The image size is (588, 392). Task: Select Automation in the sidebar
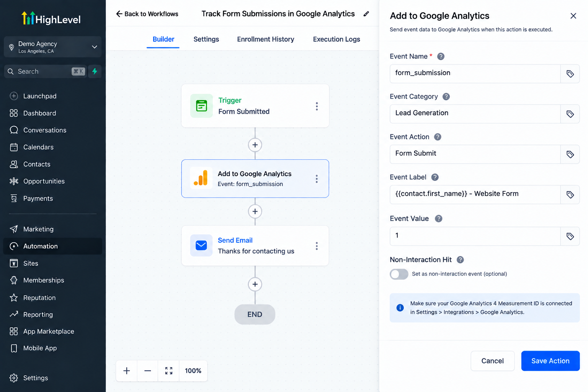pos(52,246)
